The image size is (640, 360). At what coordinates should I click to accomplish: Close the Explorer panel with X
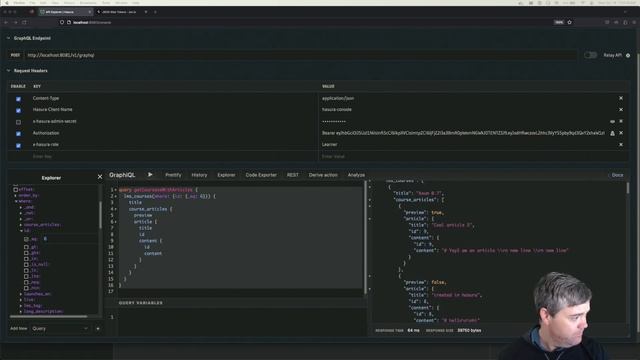pyautogui.click(x=100, y=177)
